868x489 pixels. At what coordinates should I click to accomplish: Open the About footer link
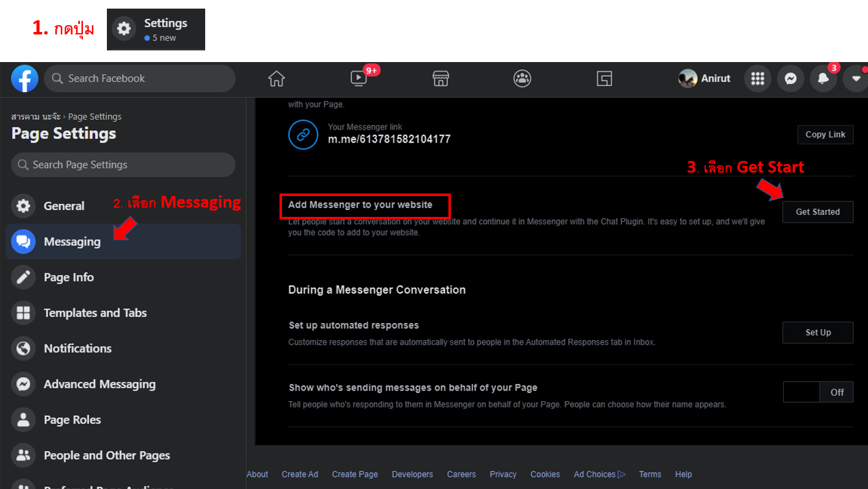pos(257,474)
